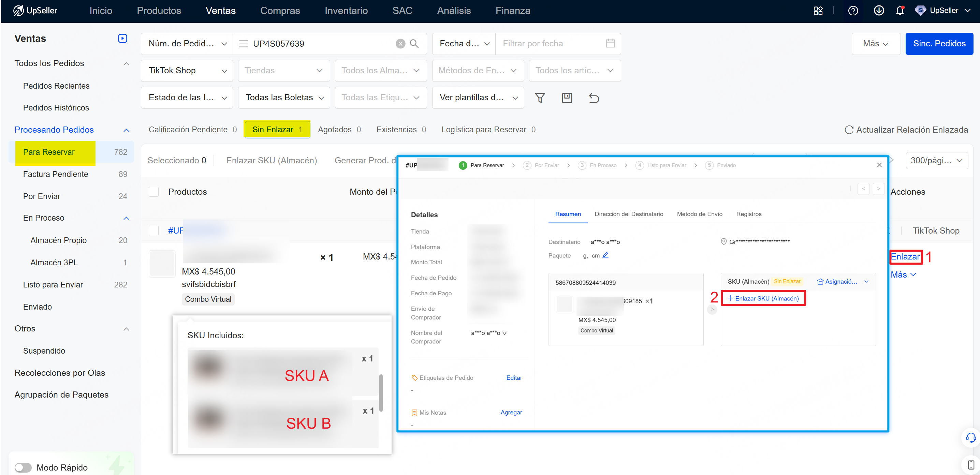Click the SKU Incluidos list scrollbar
Screen dimensions: 980x475
(381, 393)
